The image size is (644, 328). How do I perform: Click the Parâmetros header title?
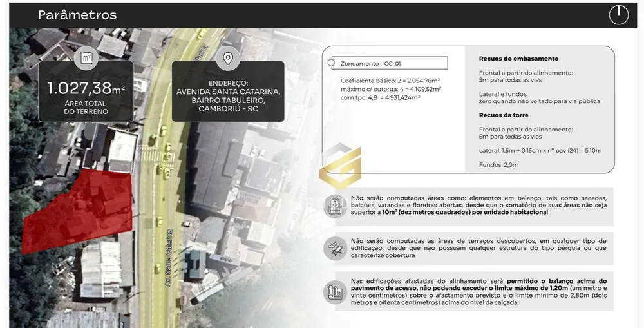(77, 15)
